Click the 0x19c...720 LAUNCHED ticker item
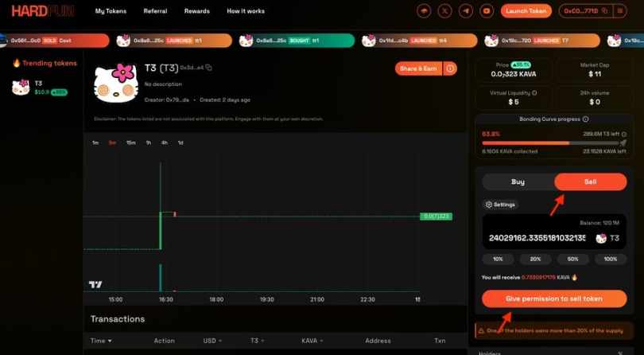 (x=542, y=41)
